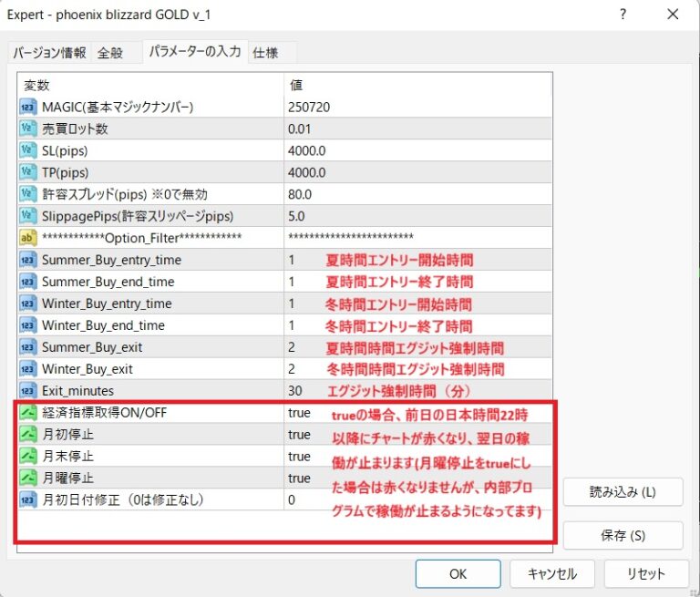Screen dimensions: 700x597
Task: Load settings with 読み込み (L) button
Action: [623, 492]
